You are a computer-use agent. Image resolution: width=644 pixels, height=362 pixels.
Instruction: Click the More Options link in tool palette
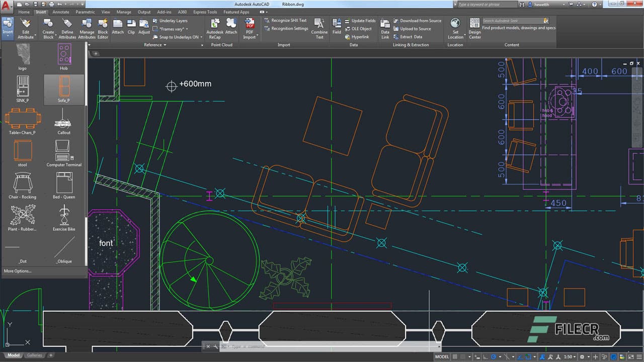[17, 270]
